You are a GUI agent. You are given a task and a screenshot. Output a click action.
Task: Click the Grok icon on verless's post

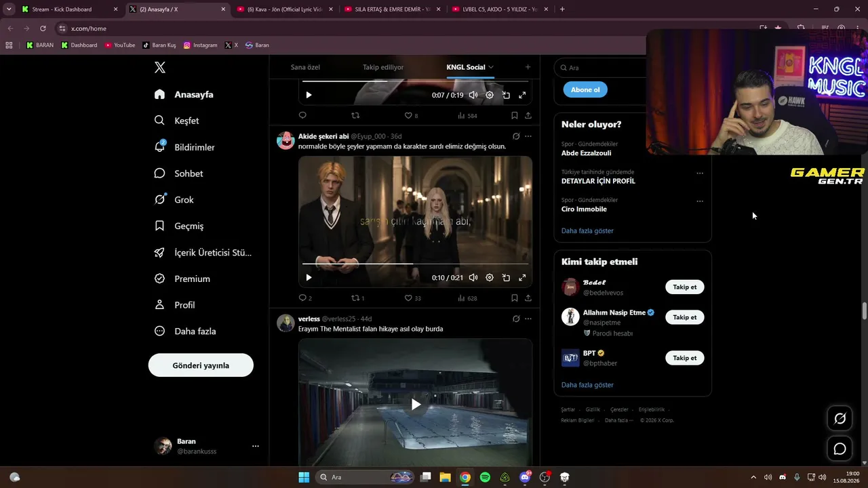[x=516, y=319]
